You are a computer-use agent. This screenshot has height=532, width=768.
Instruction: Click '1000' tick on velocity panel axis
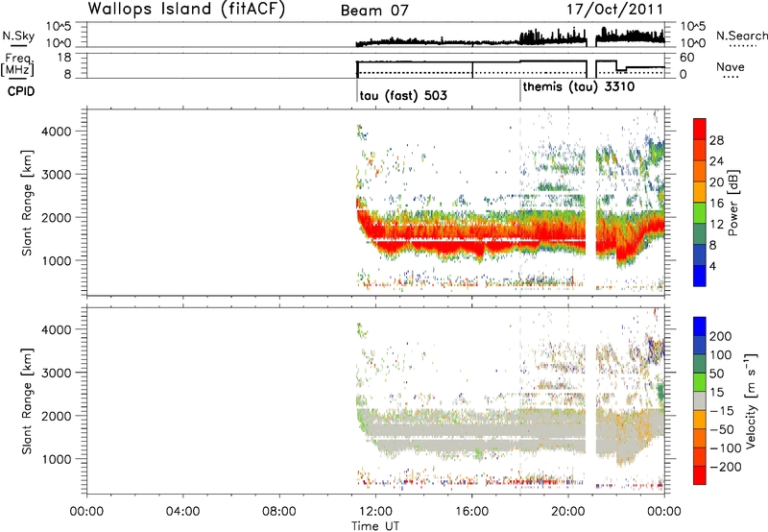pyautogui.click(x=56, y=459)
